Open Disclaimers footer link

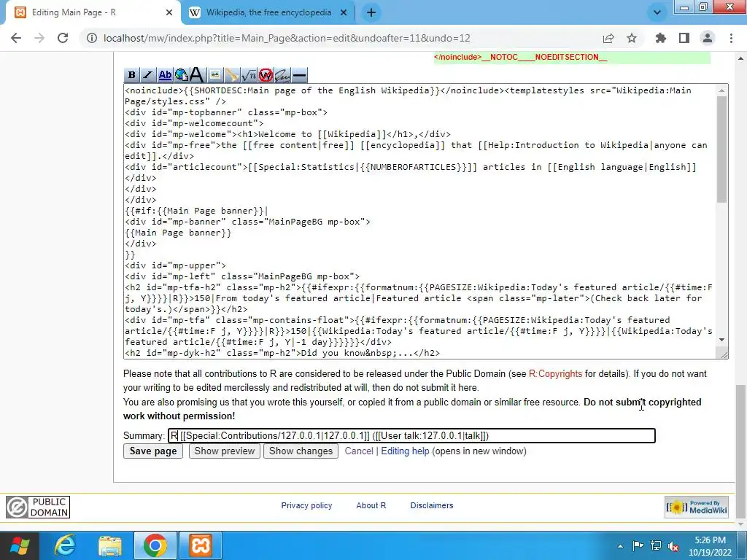tap(432, 505)
